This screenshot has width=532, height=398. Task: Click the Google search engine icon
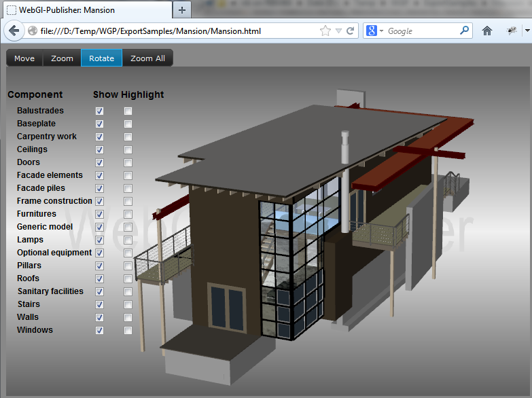tap(372, 31)
